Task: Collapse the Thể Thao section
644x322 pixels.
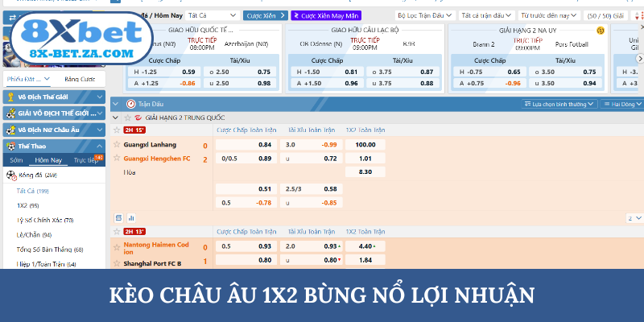Action: [x=99, y=147]
